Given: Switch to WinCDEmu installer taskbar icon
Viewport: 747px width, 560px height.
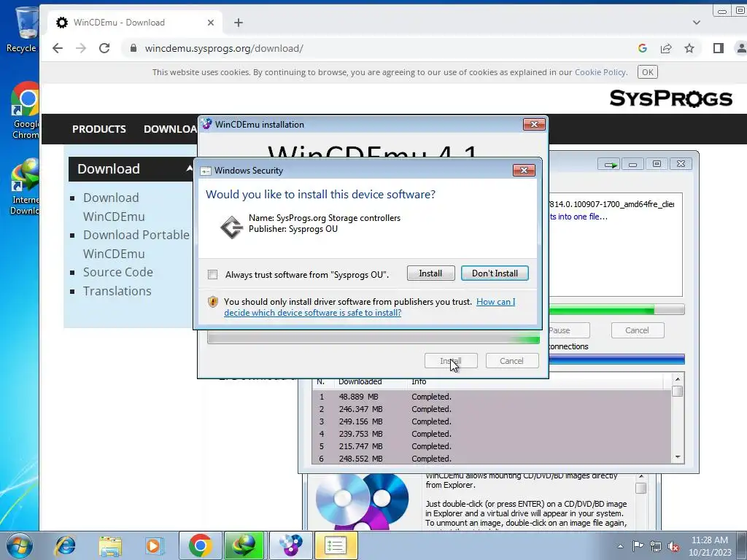Looking at the screenshot, I should [x=290, y=545].
